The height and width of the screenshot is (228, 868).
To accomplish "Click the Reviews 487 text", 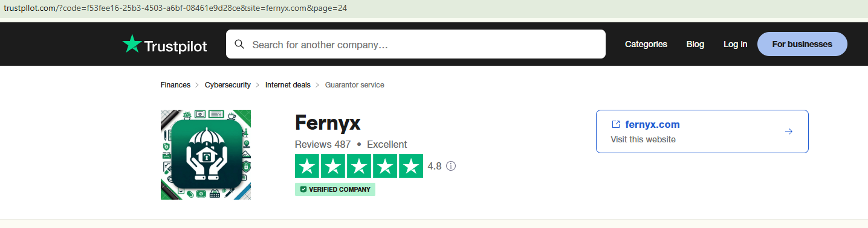I will tap(323, 145).
